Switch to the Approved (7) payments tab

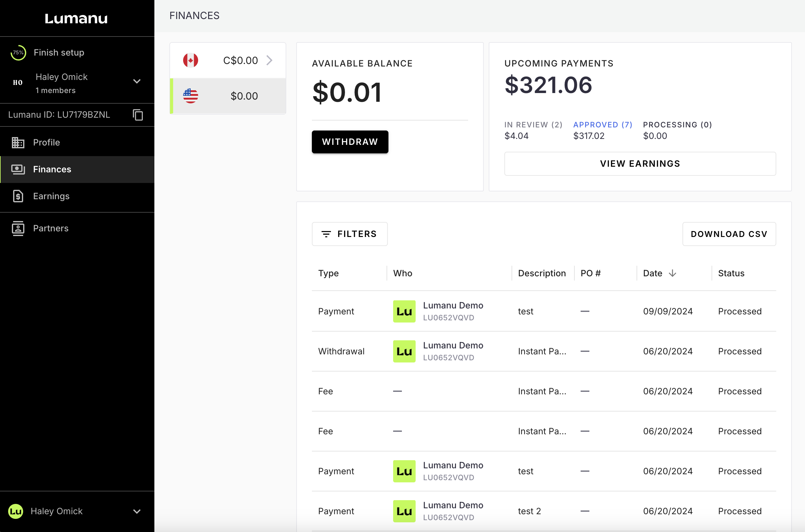[x=602, y=125]
